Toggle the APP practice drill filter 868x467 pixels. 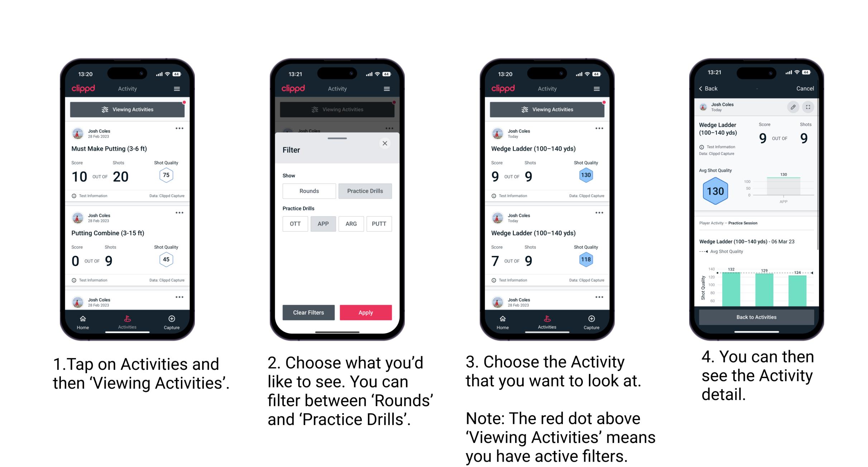coord(322,224)
